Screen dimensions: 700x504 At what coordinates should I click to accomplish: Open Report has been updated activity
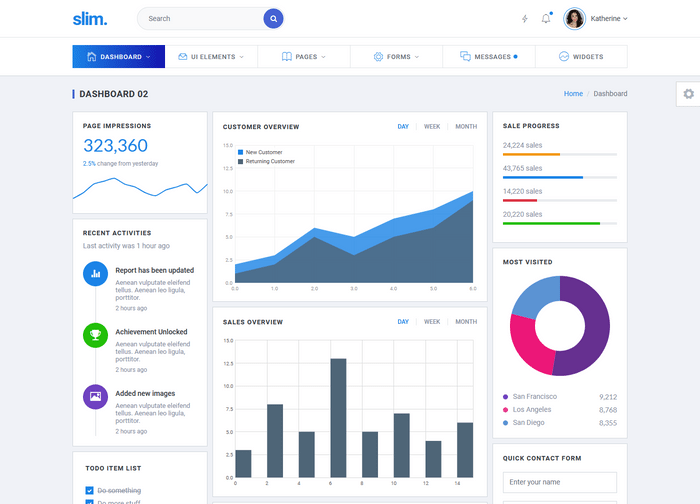tap(154, 271)
